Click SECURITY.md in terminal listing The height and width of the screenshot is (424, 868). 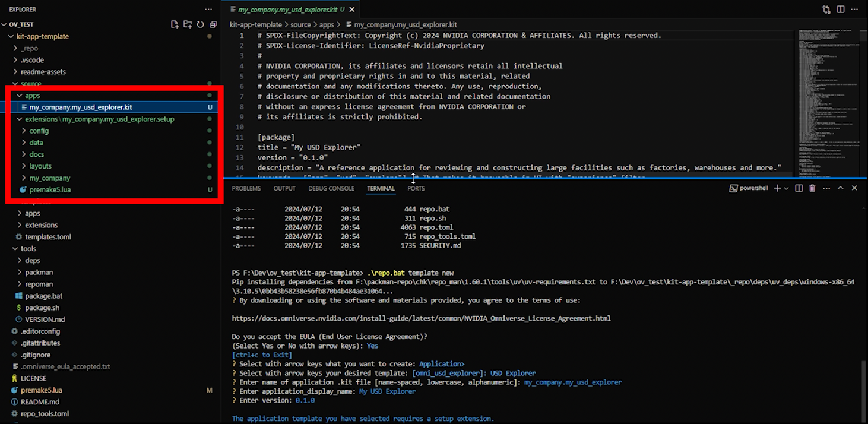[x=439, y=245]
